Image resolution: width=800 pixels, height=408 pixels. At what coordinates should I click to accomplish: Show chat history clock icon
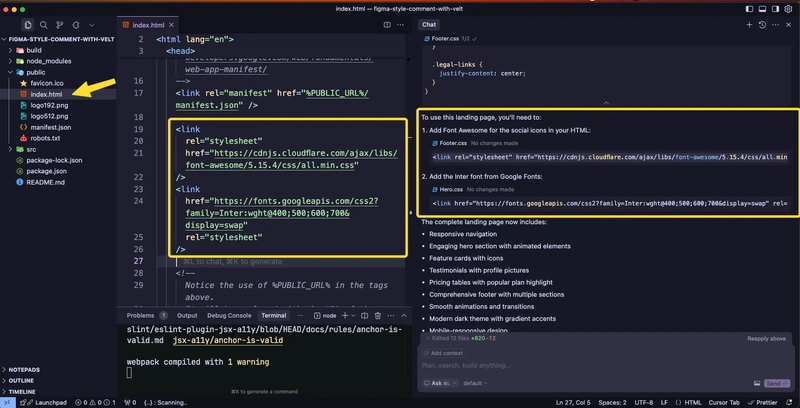[x=762, y=24]
